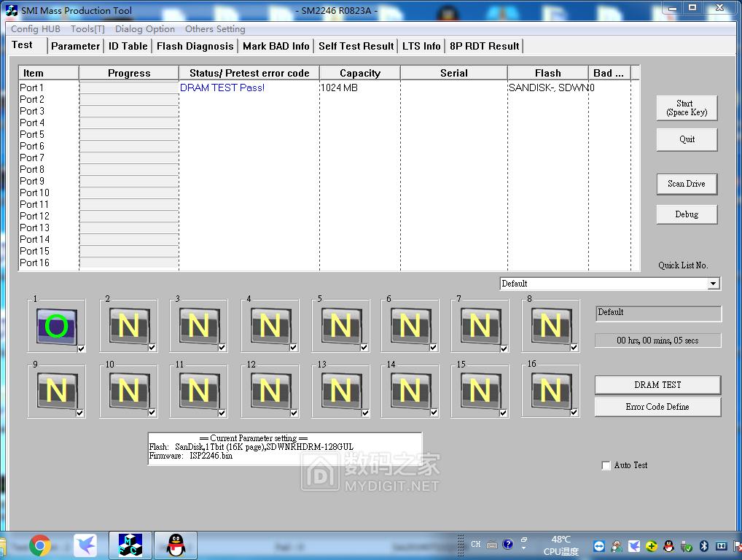Viewport: 742px width, 560px height.
Task: Select the port 9 N status icon
Action: coord(56,391)
